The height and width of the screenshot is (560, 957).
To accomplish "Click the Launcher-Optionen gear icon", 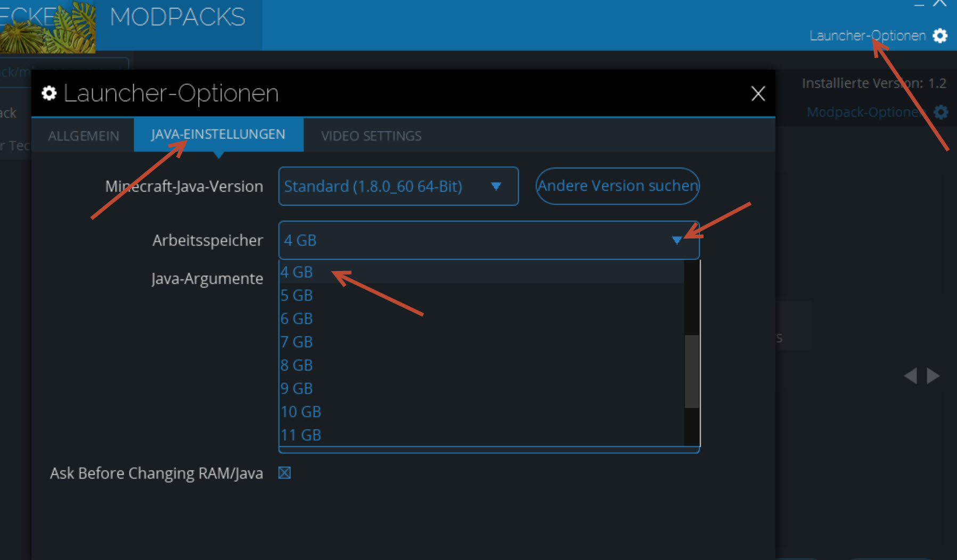I will tap(940, 36).
